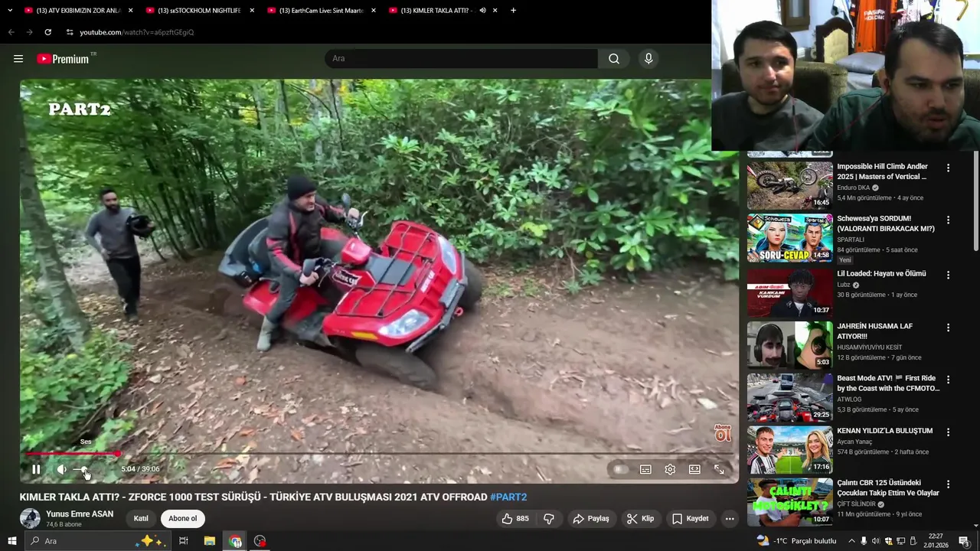Select the KIMLER TAKLA ATTI? tab
This screenshot has width=980, height=551.
pyautogui.click(x=437, y=11)
